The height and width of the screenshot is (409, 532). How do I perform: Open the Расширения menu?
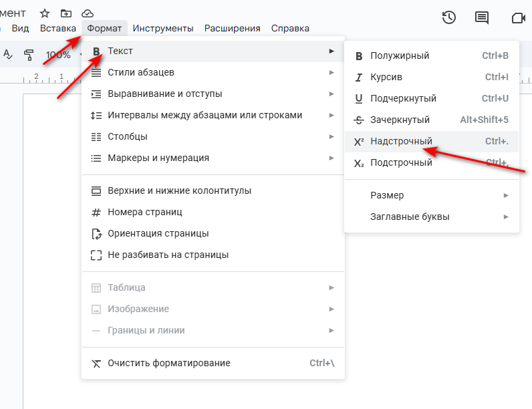tap(232, 28)
